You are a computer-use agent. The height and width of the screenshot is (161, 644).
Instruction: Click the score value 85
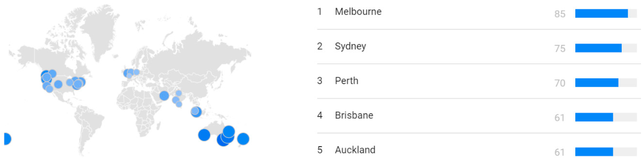click(560, 14)
